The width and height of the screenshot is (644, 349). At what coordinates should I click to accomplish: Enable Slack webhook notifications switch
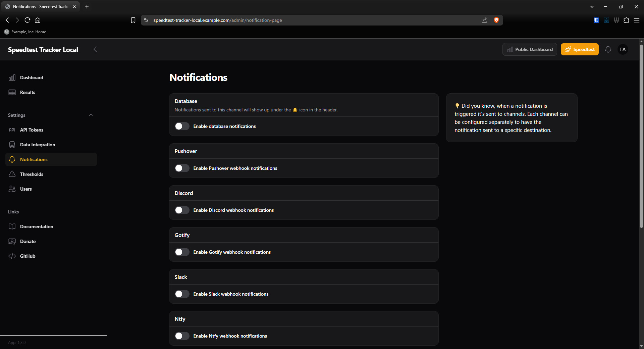pyautogui.click(x=182, y=294)
